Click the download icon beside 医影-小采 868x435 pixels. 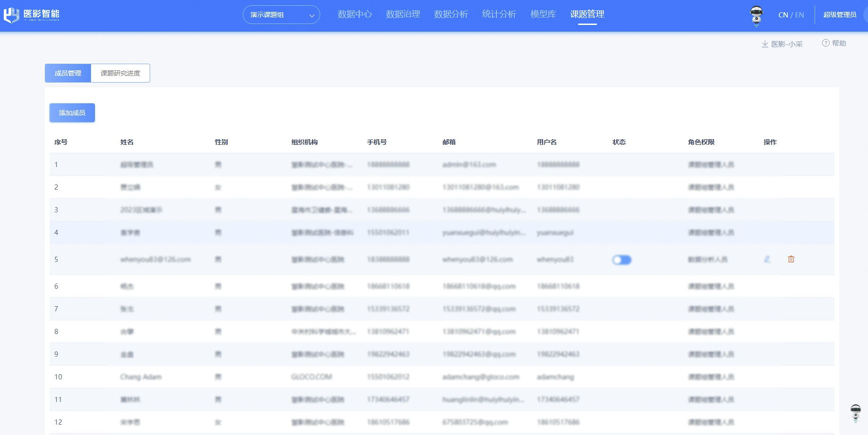(x=765, y=44)
